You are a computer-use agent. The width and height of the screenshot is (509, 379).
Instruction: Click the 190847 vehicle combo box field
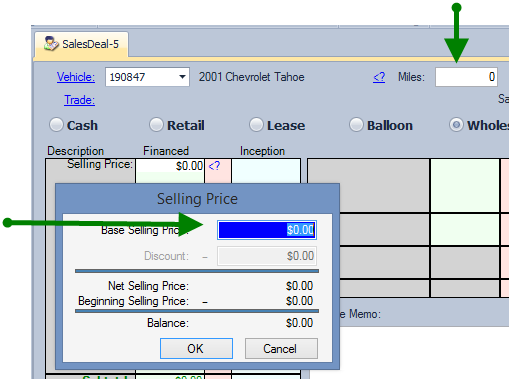pyautogui.click(x=147, y=77)
